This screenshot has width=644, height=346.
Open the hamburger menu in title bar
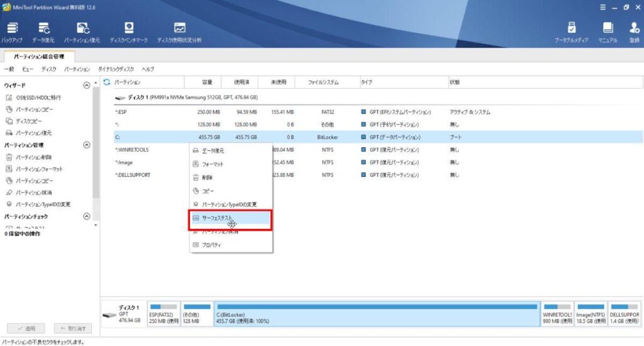tap(602, 7)
